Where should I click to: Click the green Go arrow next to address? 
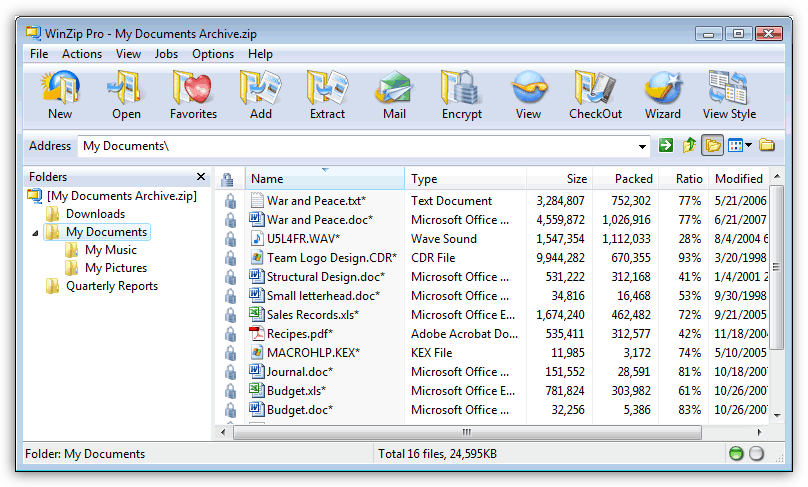665,145
